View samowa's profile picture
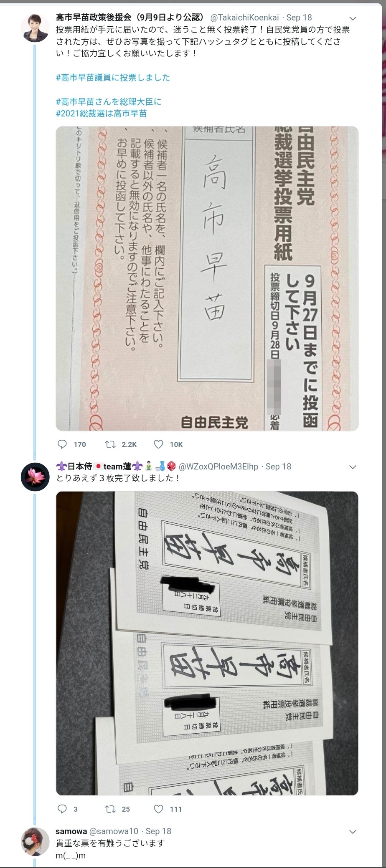 point(35,841)
